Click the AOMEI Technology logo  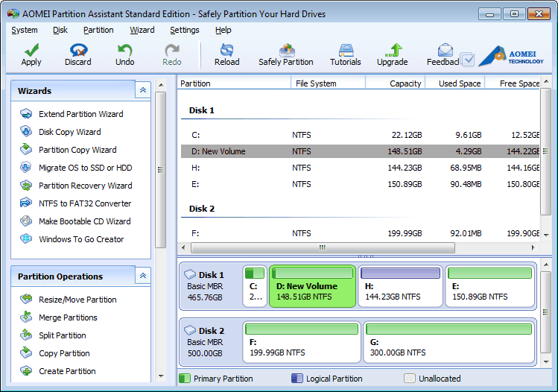(x=511, y=56)
